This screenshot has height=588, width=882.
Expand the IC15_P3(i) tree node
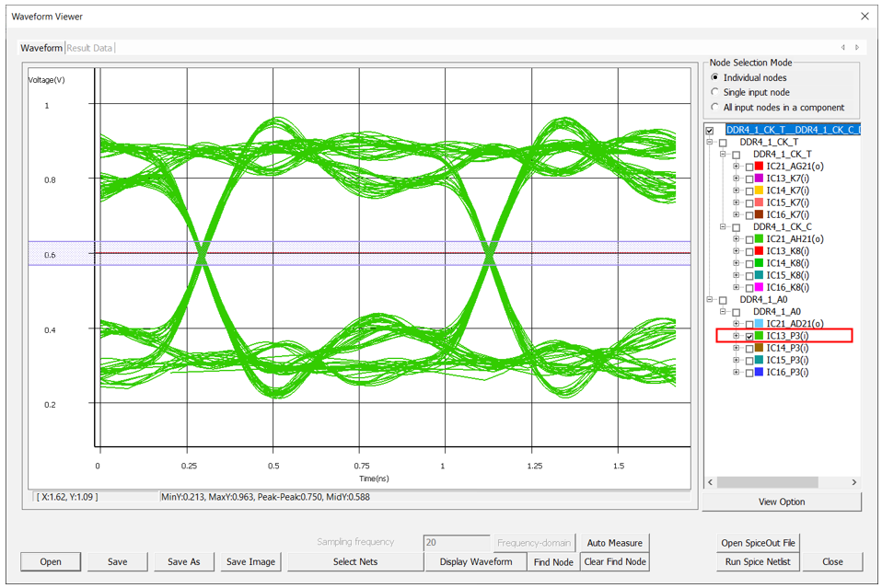pos(737,360)
